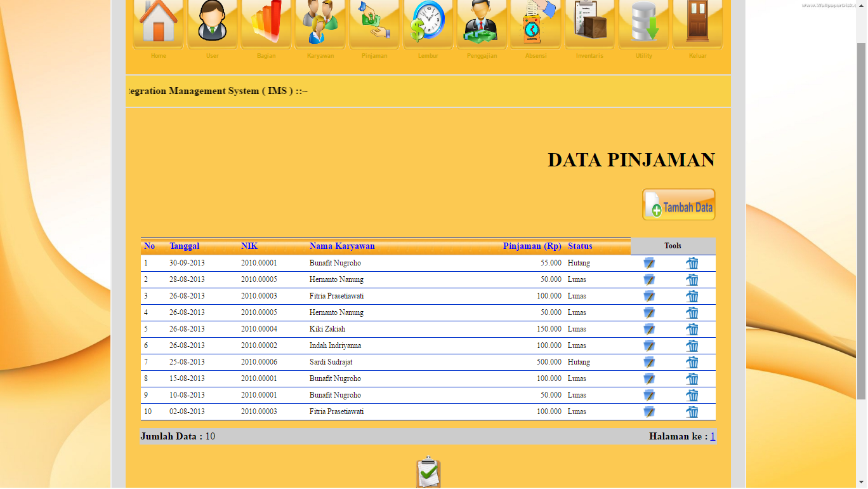Edit Sardi Sudrajat's 500.000 loan entry
Viewport: 868px width, 489px height.
pos(648,362)
